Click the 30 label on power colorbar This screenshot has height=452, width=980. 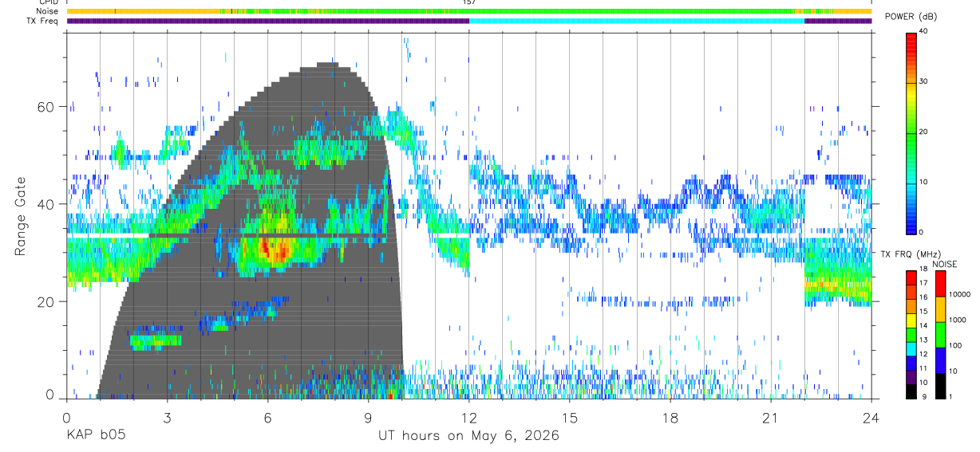tap(922, 82)
